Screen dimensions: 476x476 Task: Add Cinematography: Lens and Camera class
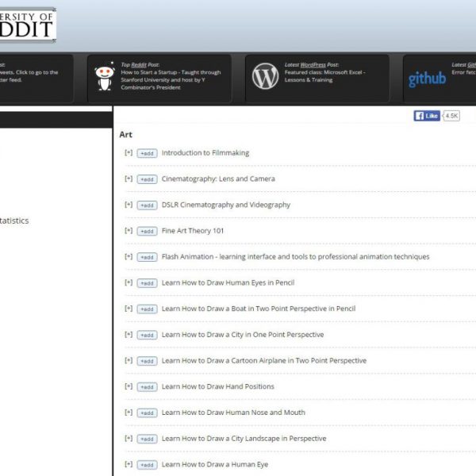click(147, 179)
